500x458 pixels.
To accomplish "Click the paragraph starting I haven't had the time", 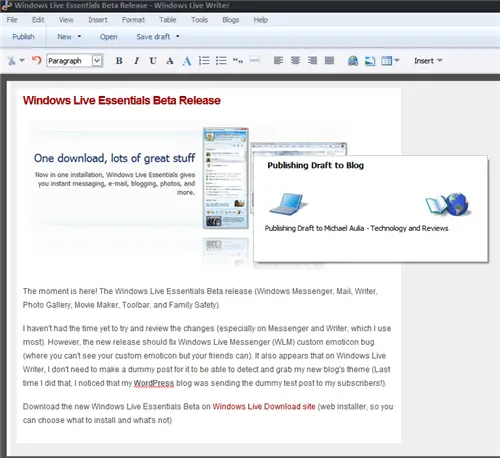I will tap(207, 356).
